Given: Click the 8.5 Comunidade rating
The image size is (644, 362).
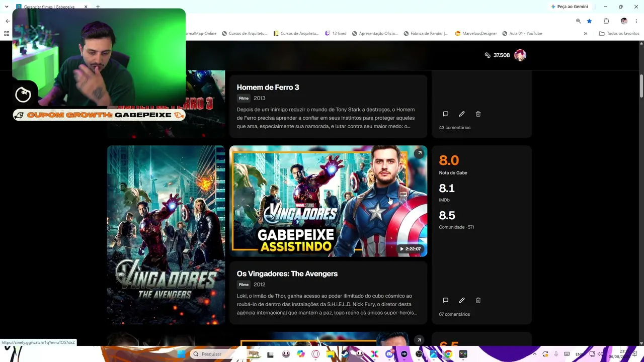Looking at the screenshot, I should pyautogui.click(x=447, y=215).
